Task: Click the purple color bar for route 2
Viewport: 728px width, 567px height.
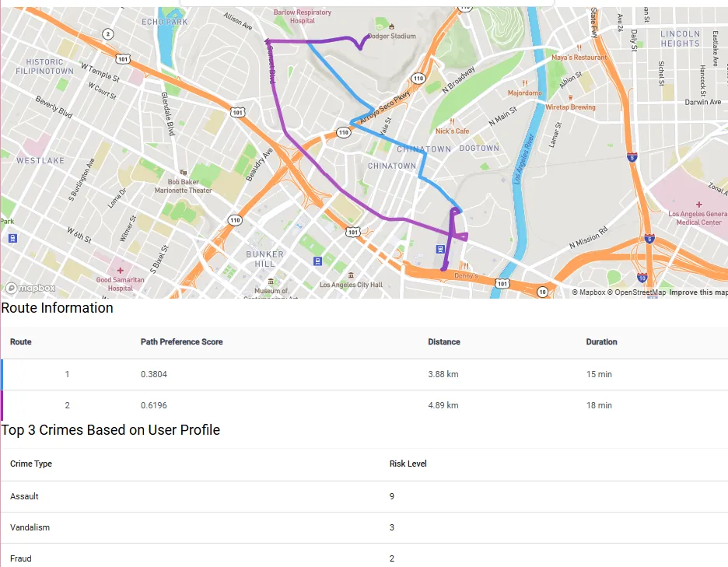Action: (2, 405)
